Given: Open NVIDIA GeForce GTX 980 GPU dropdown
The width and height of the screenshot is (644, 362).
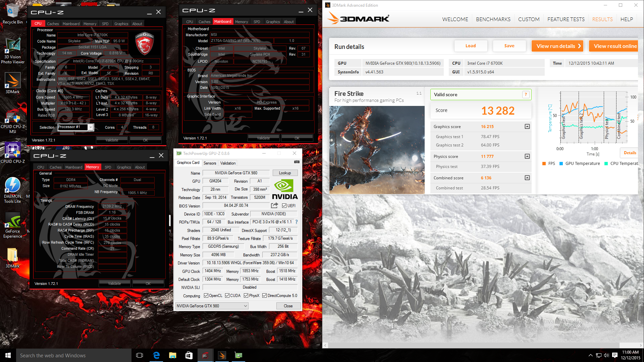Looking at the screenshot, I should 212,306.
